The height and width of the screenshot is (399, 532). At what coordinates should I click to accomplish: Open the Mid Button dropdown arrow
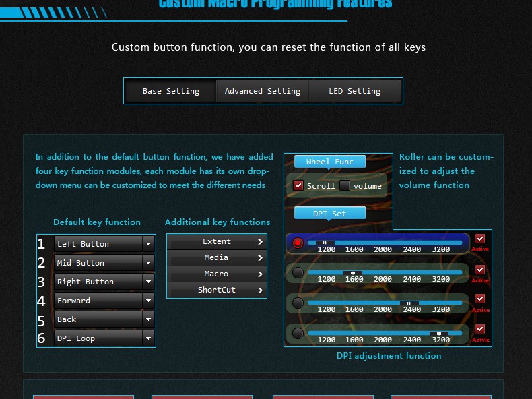(148, 263)
